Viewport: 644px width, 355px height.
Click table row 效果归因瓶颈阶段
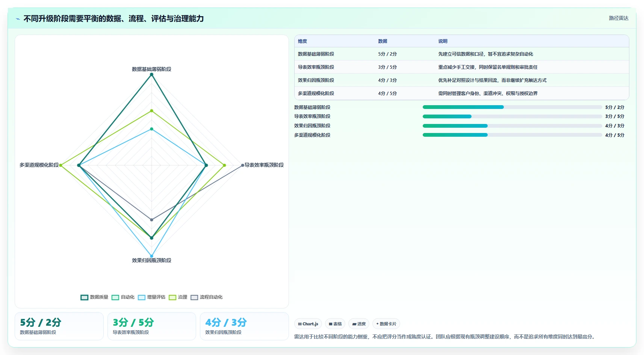(x=461, y=80)
